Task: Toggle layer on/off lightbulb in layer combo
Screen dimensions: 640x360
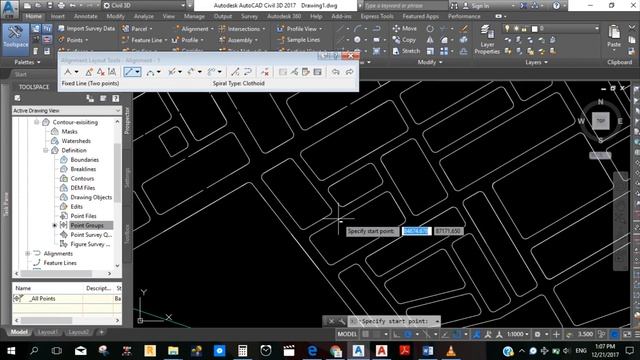Action: coord(507,29)
